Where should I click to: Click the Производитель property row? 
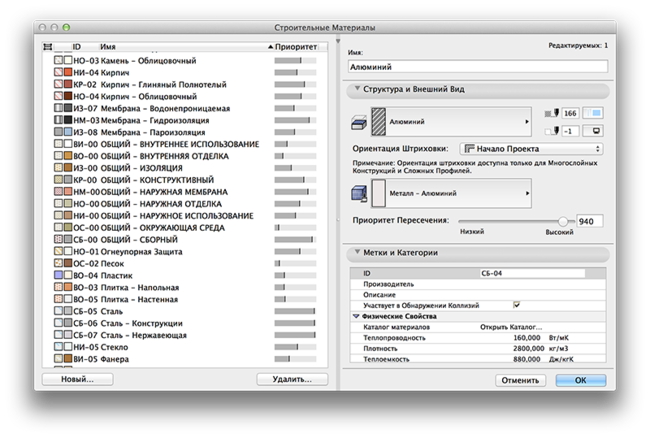[x=478, y=284]
